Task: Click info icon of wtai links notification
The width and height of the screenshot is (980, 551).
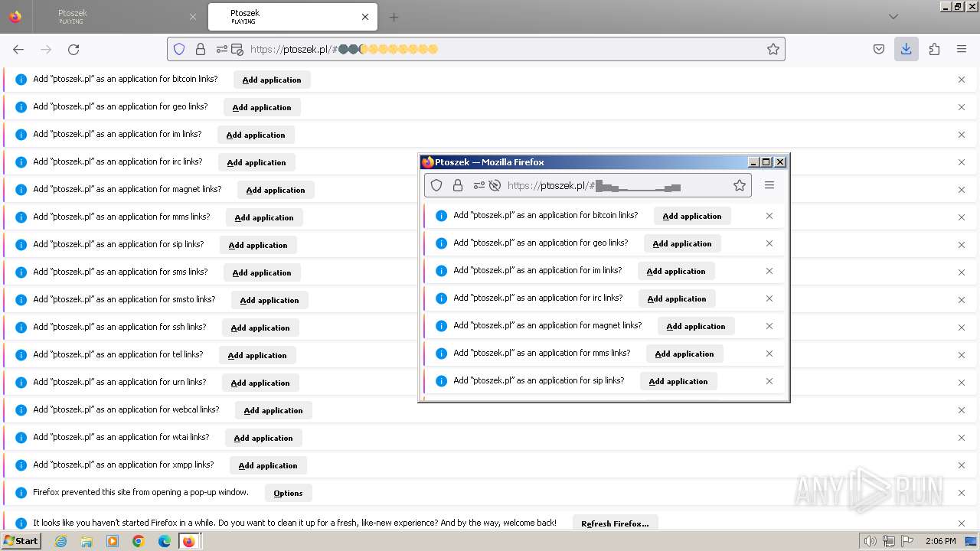Action: click(21, 438)
